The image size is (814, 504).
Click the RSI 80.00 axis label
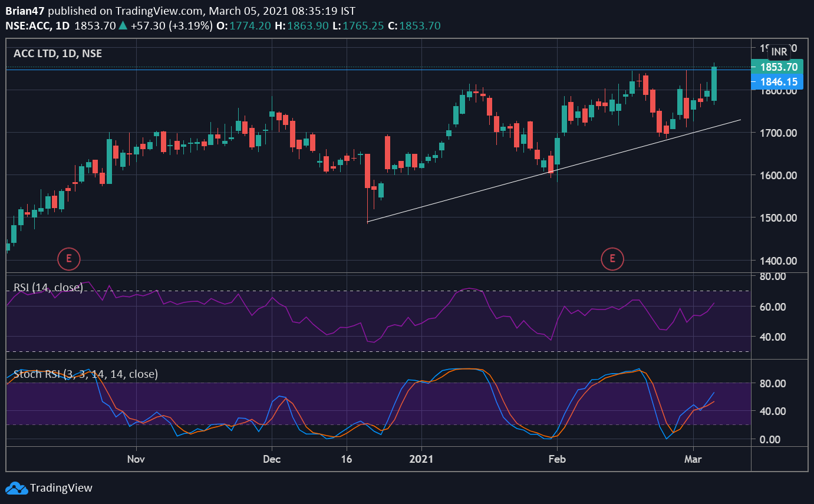(773, 276)
